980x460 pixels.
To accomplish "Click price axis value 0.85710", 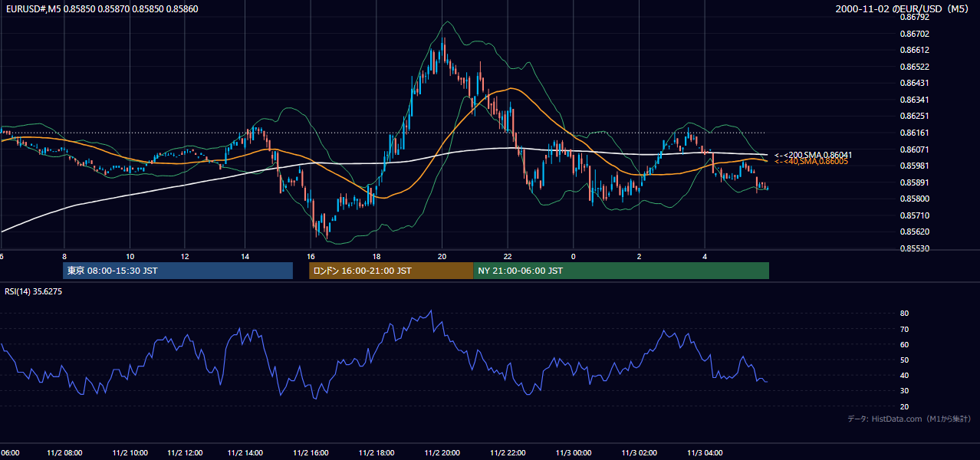I will click(x=914, y=215).
